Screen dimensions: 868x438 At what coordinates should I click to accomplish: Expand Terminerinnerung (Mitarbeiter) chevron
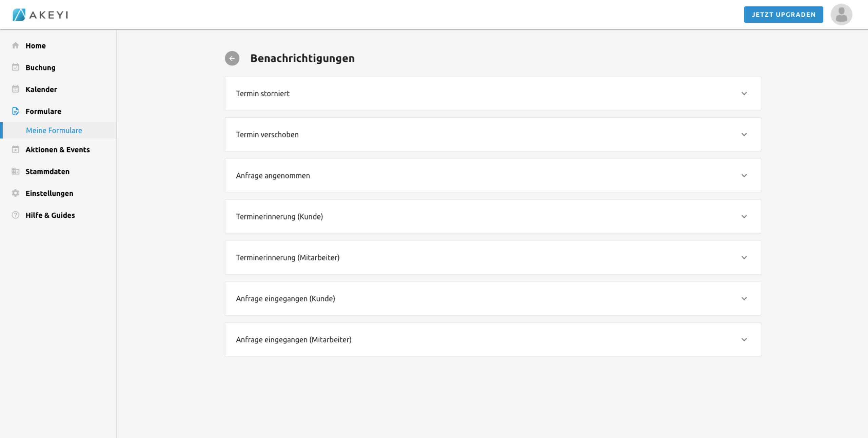(744, 257)
